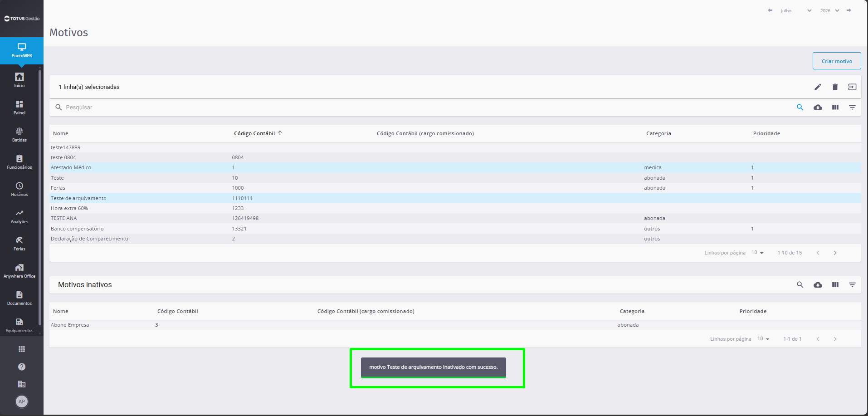Open the Painel sidebar item
Image resolution: width=868 pixels, height=416 pixels.
coord(20,108)
